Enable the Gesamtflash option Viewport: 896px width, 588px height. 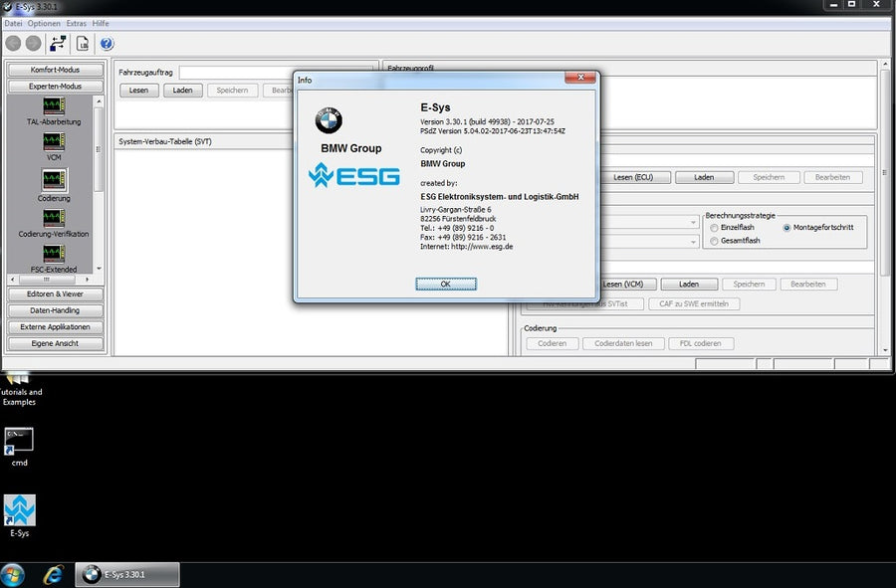pyautogui.click(x=713, y=241)
